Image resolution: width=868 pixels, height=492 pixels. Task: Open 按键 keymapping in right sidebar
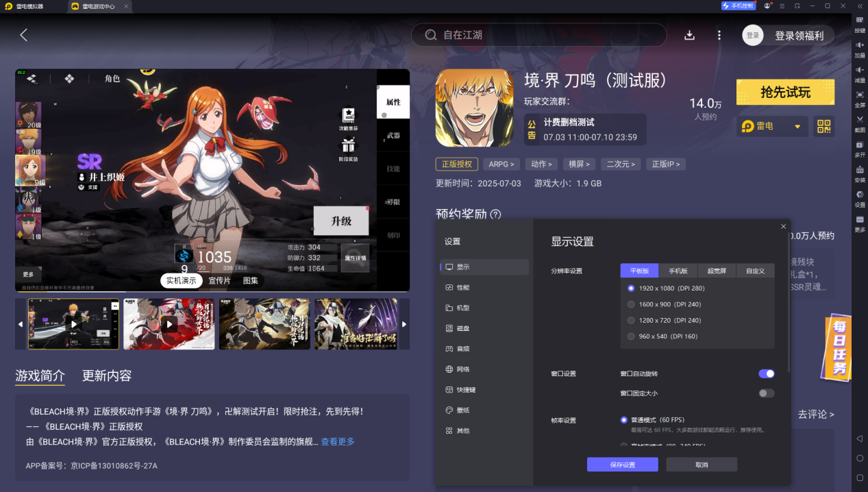pyautogui.click(x=860, y=24)
